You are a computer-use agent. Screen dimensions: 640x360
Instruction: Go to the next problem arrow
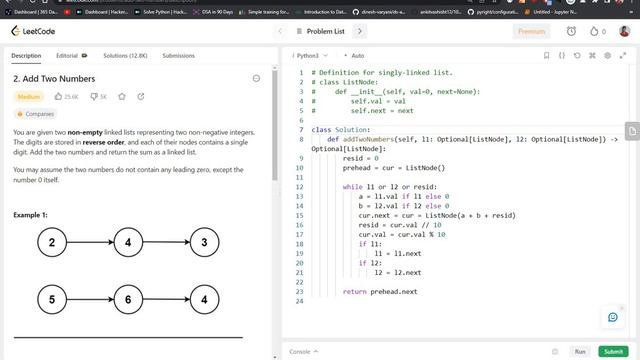pos(360,31)
